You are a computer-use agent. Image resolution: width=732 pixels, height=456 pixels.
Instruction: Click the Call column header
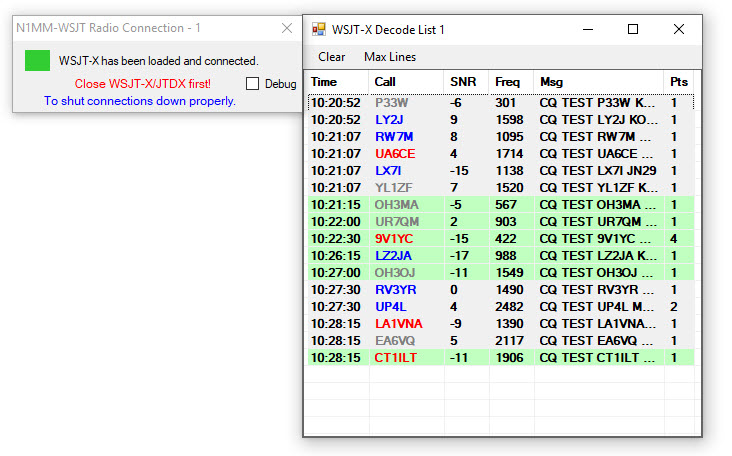pos(406,82)
